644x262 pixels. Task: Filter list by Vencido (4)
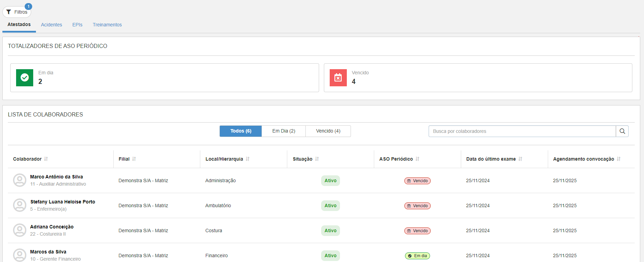point(328,131)
